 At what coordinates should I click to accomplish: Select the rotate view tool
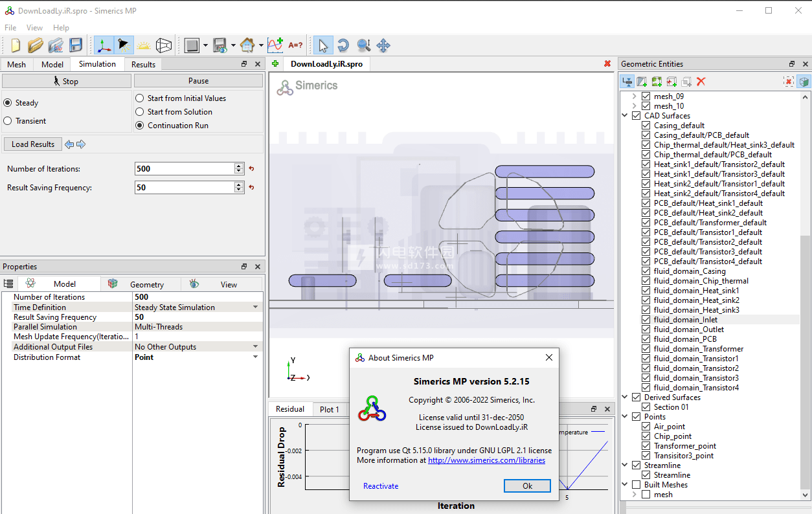(x=343, y=45)
